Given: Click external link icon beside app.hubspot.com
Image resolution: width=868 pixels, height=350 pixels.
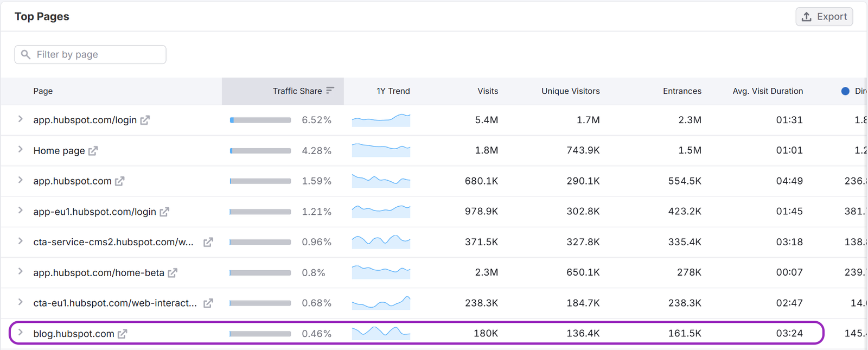Looking at the screenshot, I should click(120, 181).
